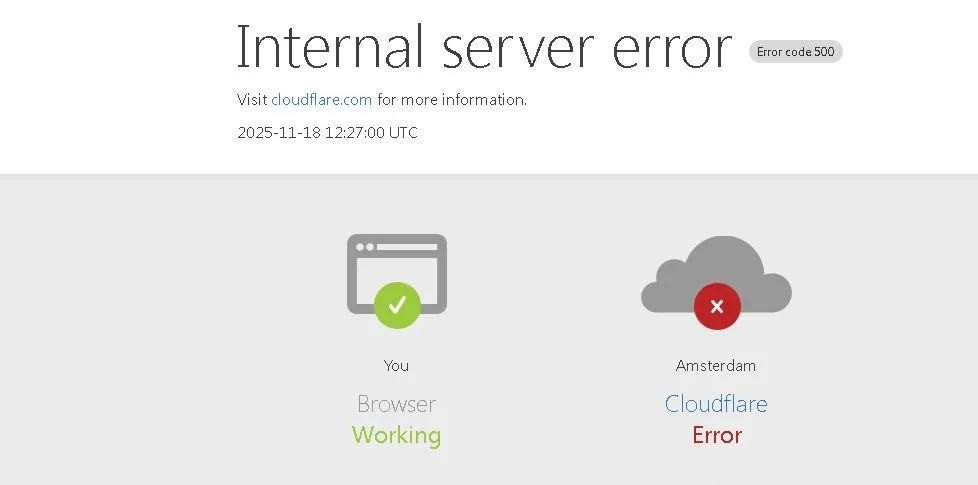Screen dimensions: 978x485
Task: Click the date 2025-11-18 in the timestamp
Action: pos(278,132)
